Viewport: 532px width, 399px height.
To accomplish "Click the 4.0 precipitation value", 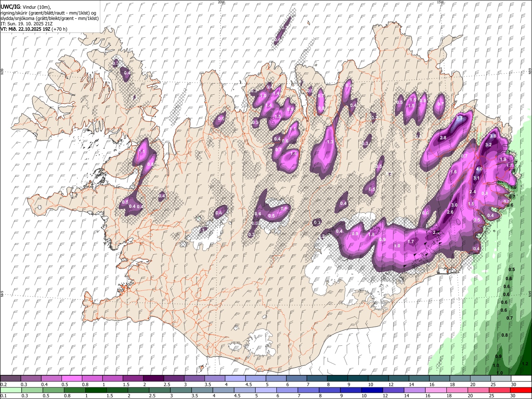I will (x=479, y=169).
